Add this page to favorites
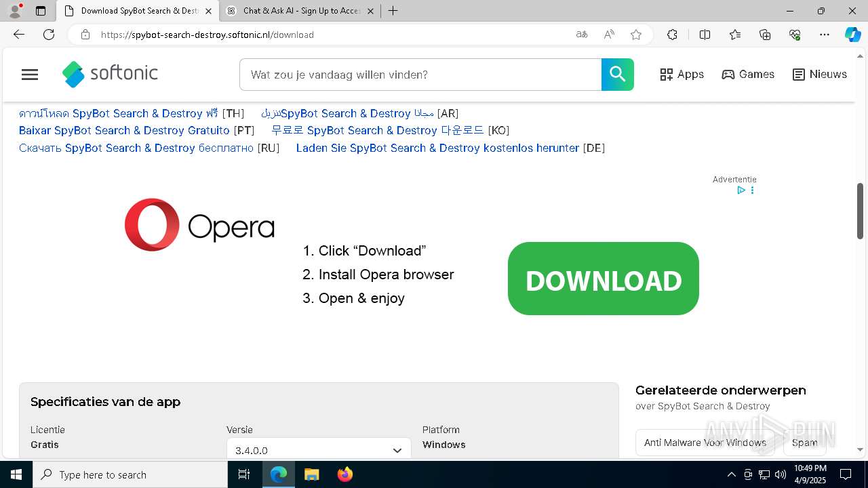 (636, 35)
